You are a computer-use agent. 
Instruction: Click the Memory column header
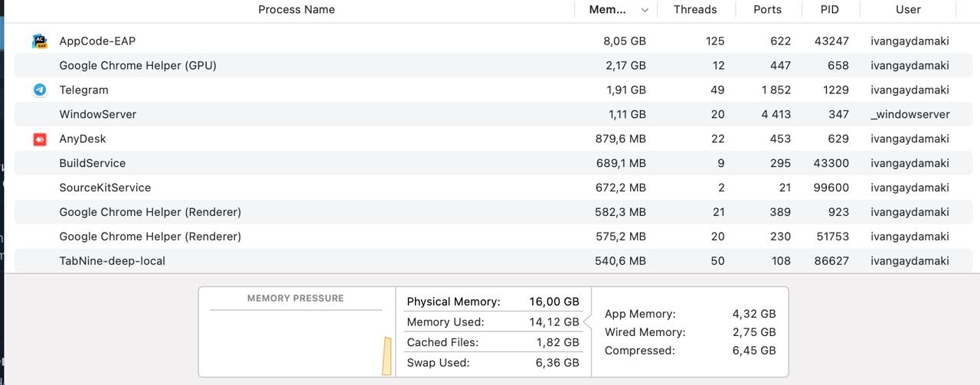pos(607,10)
